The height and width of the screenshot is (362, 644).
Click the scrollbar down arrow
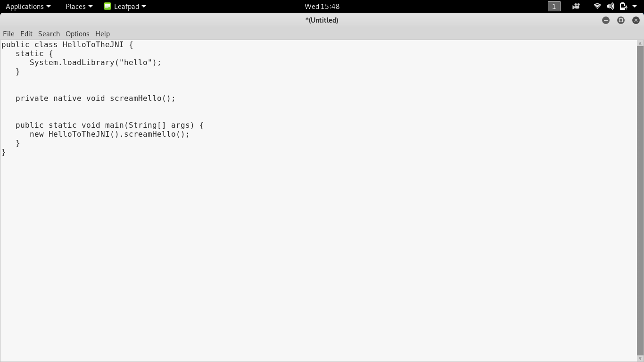(x=640, y=359)
